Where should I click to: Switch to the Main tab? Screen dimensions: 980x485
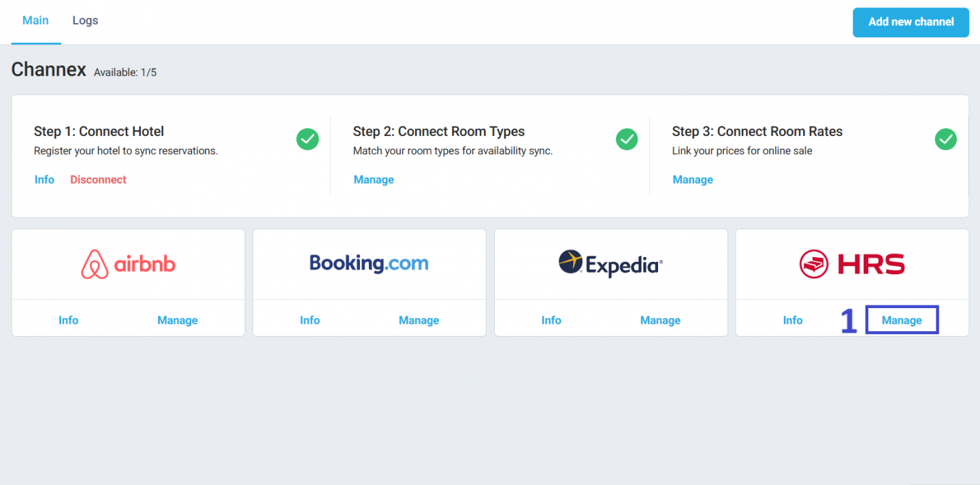[x=35, y=20]
